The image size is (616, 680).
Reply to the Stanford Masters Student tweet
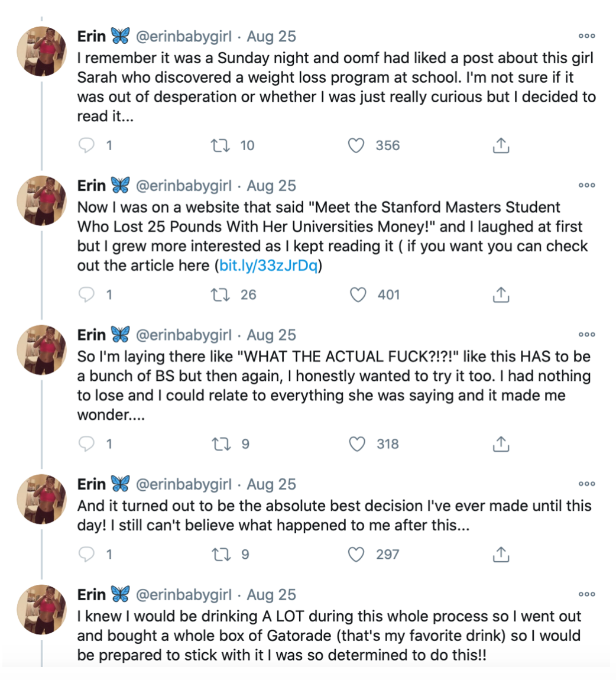pyautogui.click(x=86, y=295)
